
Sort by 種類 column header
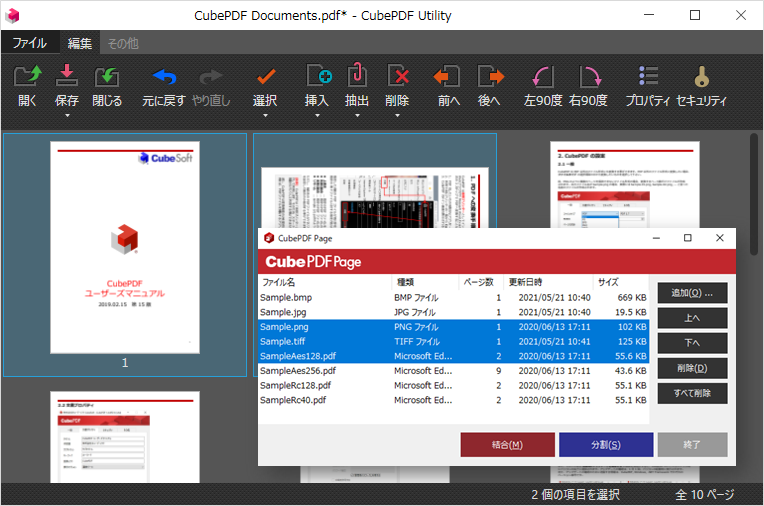point(425,282)
